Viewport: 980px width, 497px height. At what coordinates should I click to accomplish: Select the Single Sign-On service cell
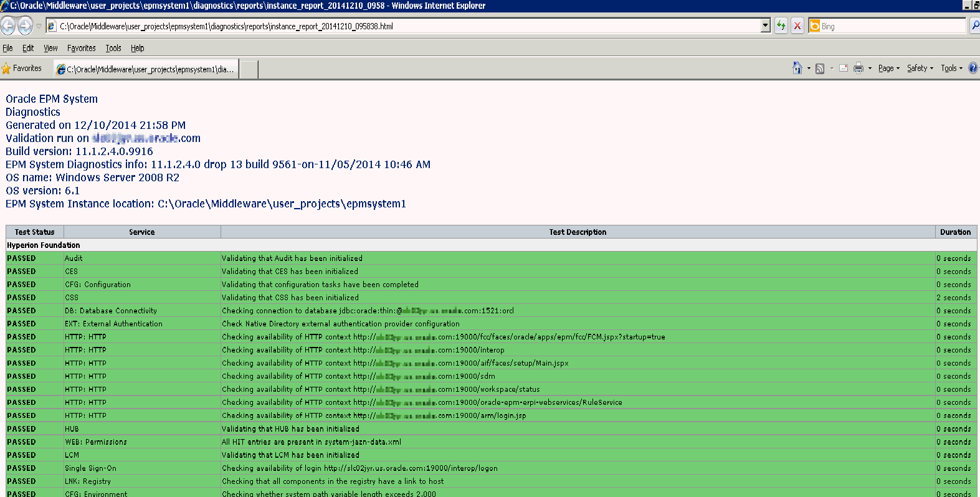pos(142,468)
